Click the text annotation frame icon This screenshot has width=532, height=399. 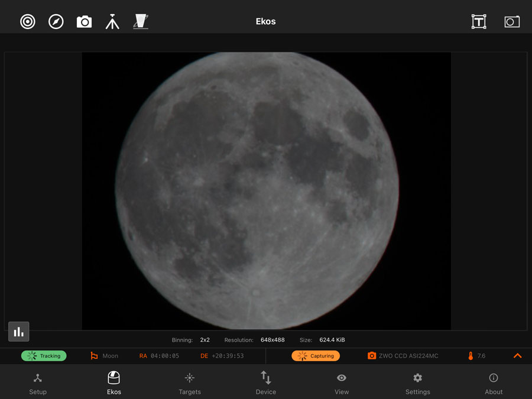pos(479,22)
